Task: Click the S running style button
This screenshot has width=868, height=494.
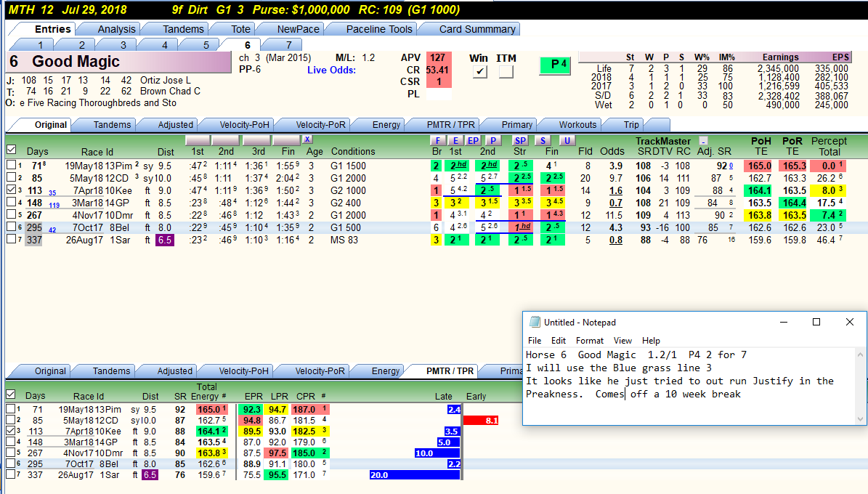Action: click(x=543, y=140)
